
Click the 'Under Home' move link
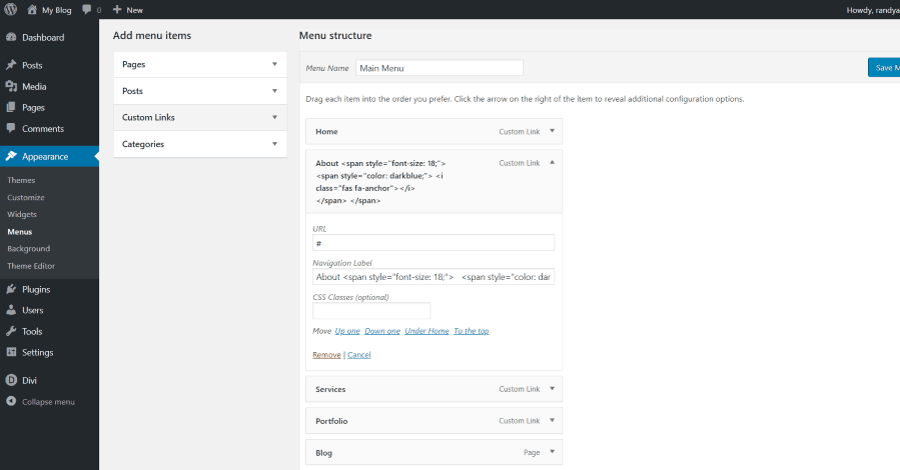point(427,331)
